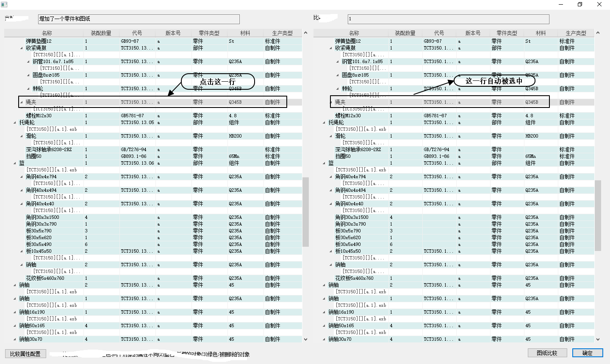Collapse 角钢40x4x494 node in right table
This screenshot has height=364, width=610.
[x=331, y=190]
